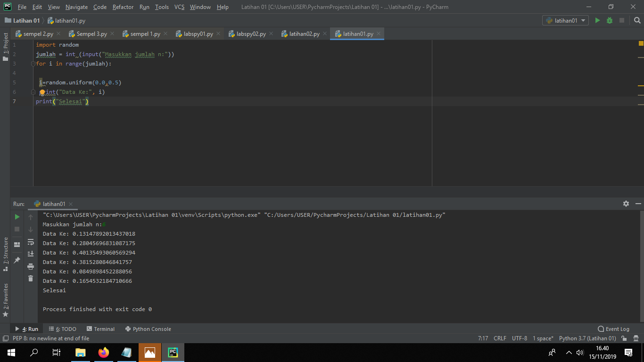The image size is (644, 362).
Task: Open the VCS menu
Action: tap(179, 7)
